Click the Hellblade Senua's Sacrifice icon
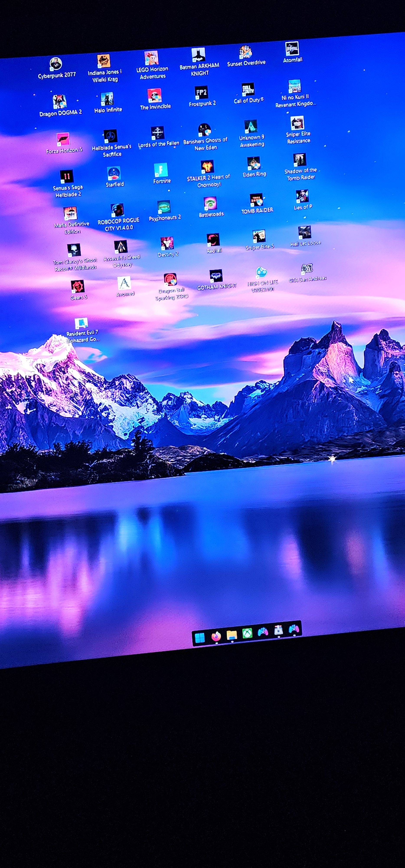 pyautogui.click(x=110, y=136)
